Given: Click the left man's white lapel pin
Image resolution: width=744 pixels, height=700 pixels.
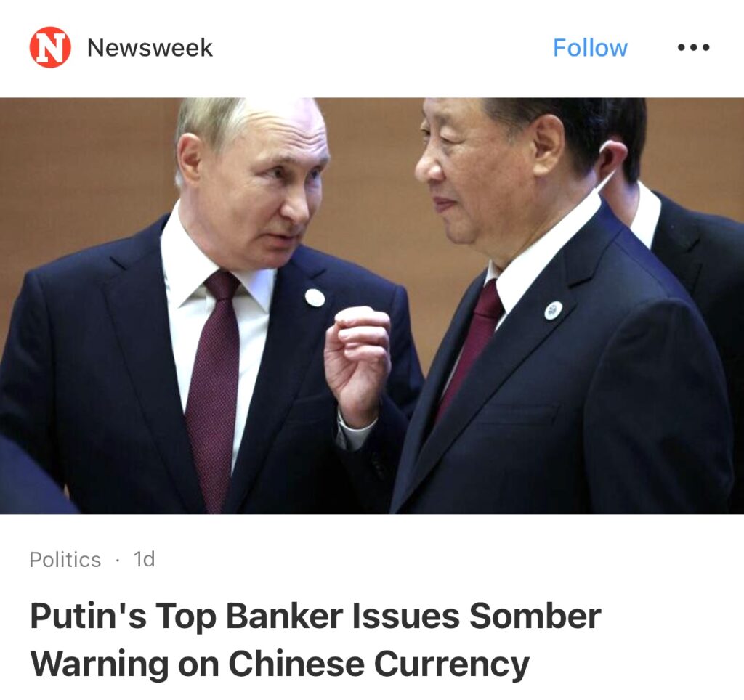Looking at the screenshot, I should (315, 298).
